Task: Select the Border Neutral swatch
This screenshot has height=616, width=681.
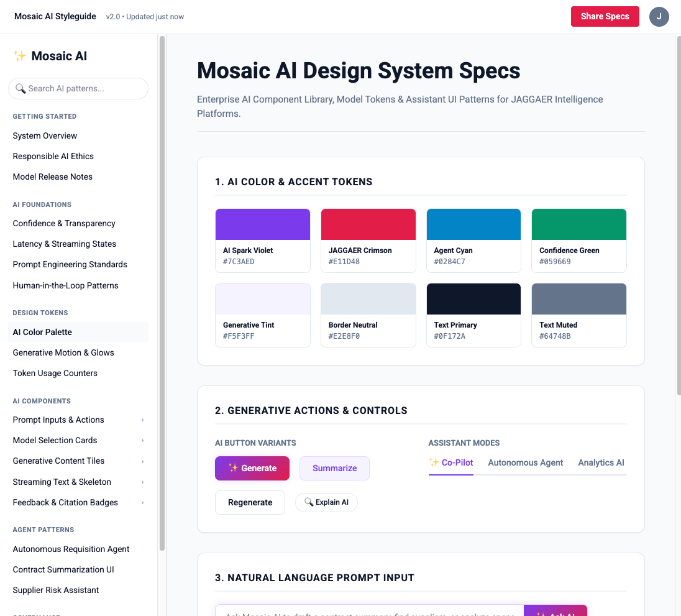Action: (x=368, y=315)
